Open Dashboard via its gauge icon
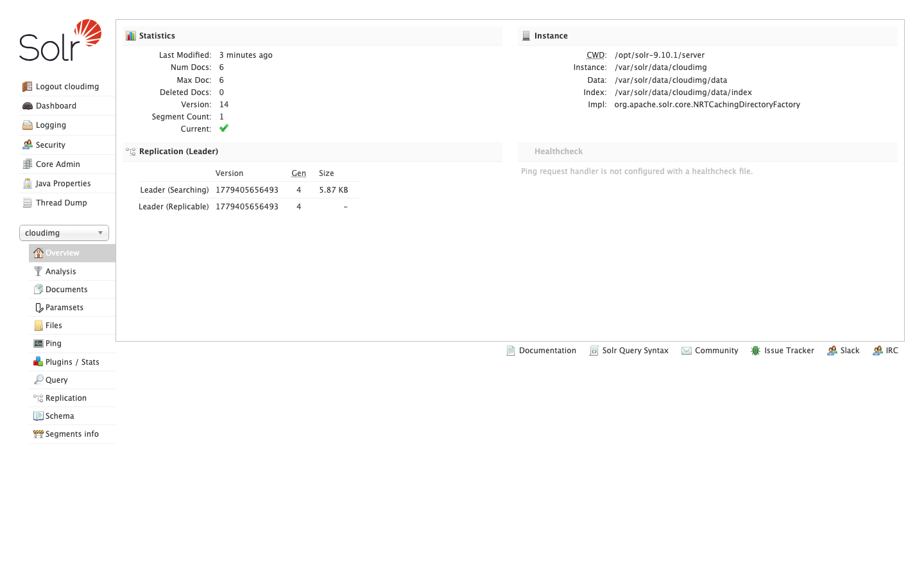924x578 pixels. (27, 106)
